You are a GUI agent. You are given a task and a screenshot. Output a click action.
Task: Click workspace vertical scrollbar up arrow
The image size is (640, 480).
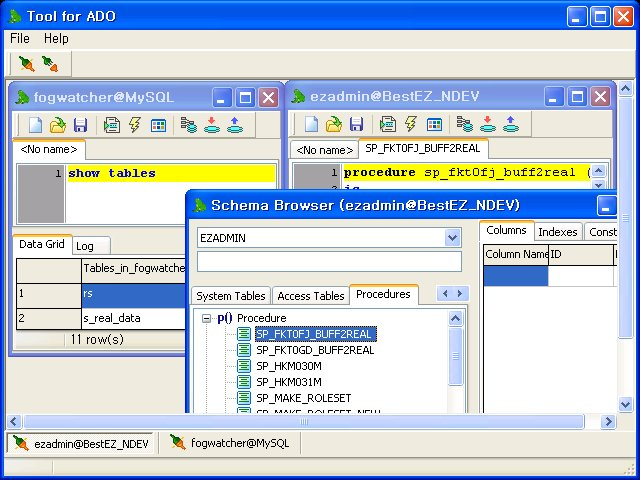pos(625,89)
